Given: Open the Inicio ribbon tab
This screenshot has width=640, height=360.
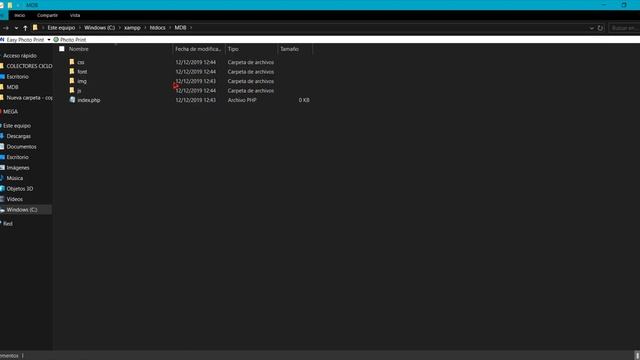Looking at the screenshot, I should (20, 15).
